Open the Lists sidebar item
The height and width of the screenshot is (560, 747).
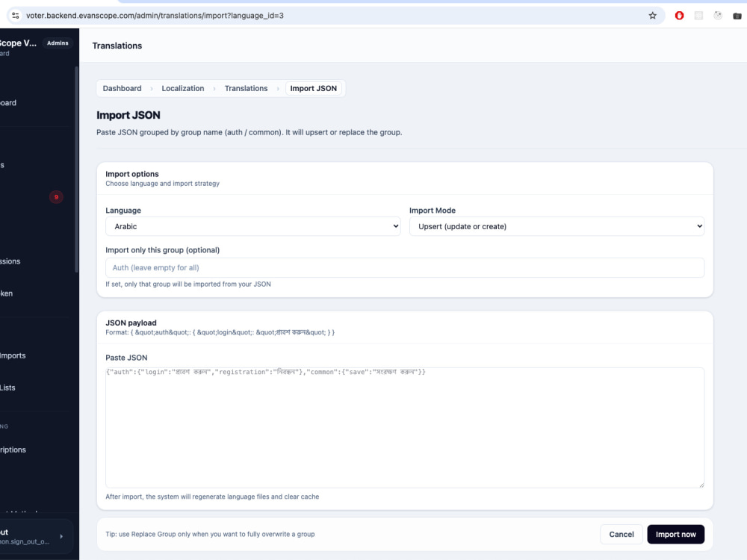pos(7,388)
